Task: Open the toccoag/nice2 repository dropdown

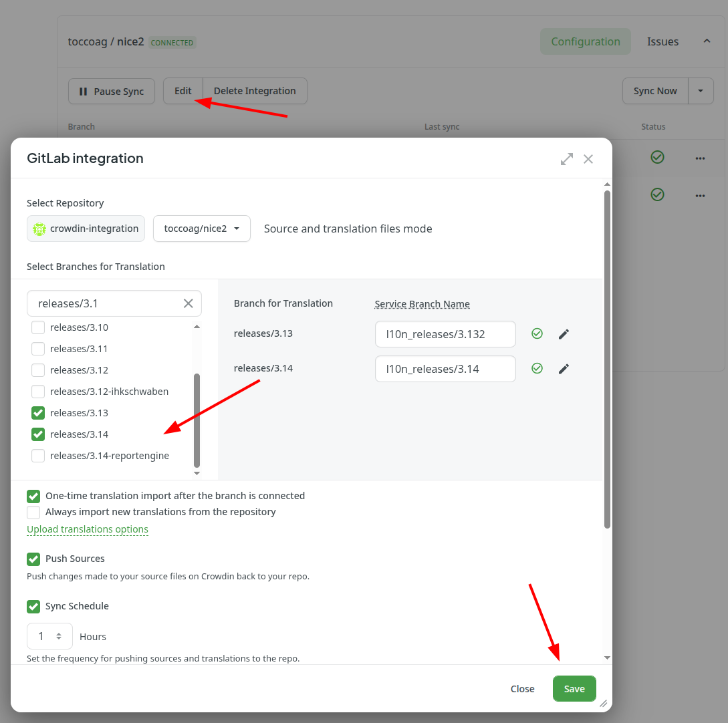Action: [x=202, y=229]
